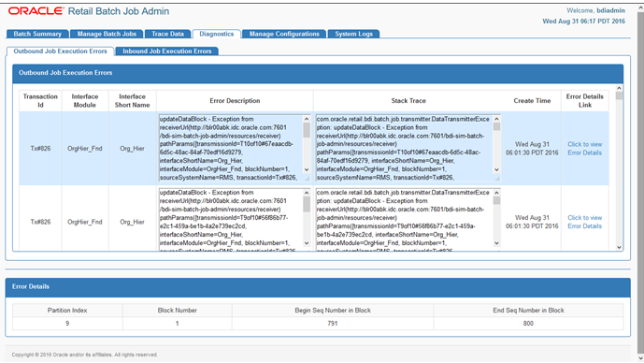Click the Retail Batch Job Admin title
This screenshot has width=644, height=363.
pos(119,11)
